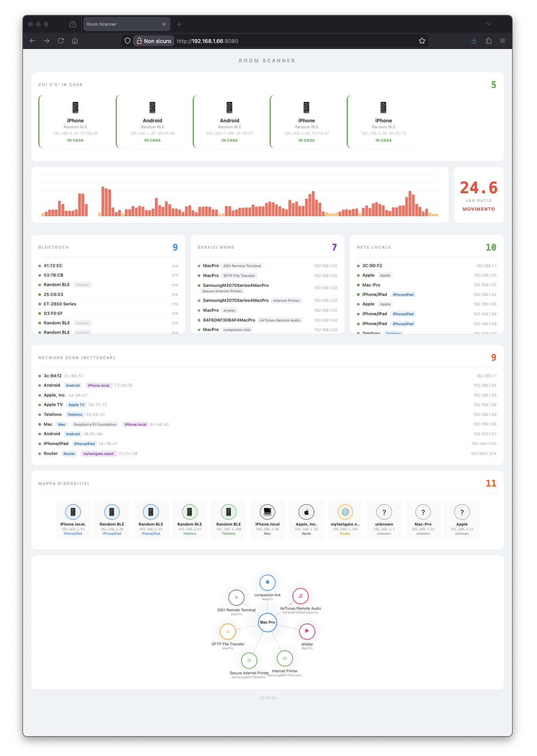Click the 24.6 var ratio value
537x756 pixels.
tap(479, 188)
